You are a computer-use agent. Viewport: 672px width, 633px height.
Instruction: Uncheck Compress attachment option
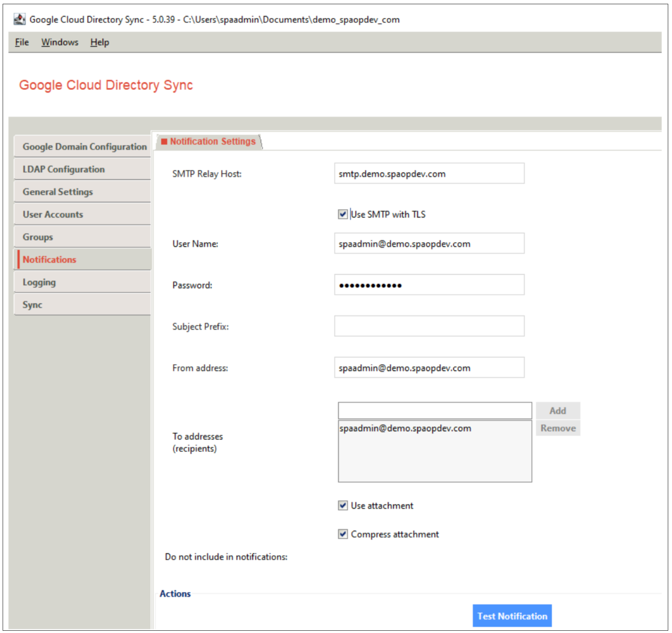coord(343,534)
